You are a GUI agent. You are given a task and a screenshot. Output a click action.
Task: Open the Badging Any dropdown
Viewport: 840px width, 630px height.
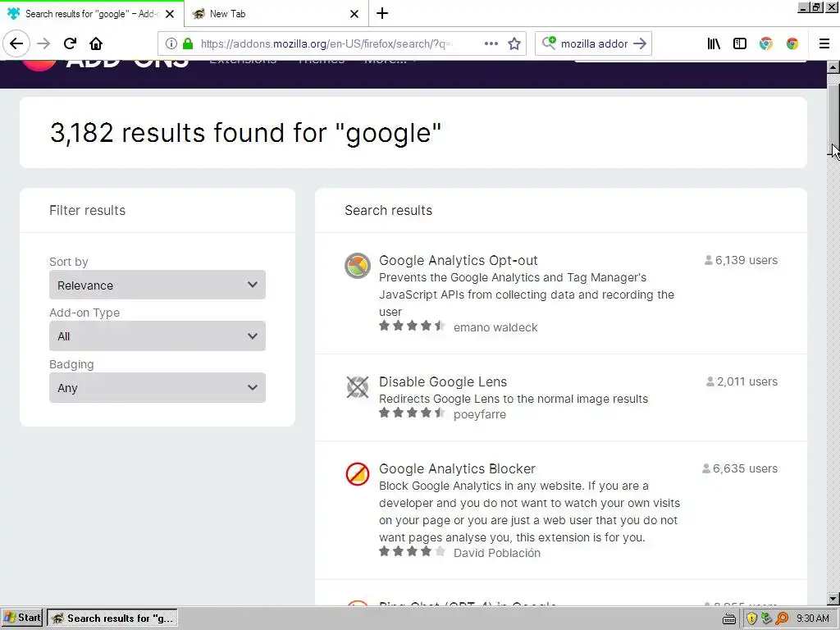pos(157,387)
